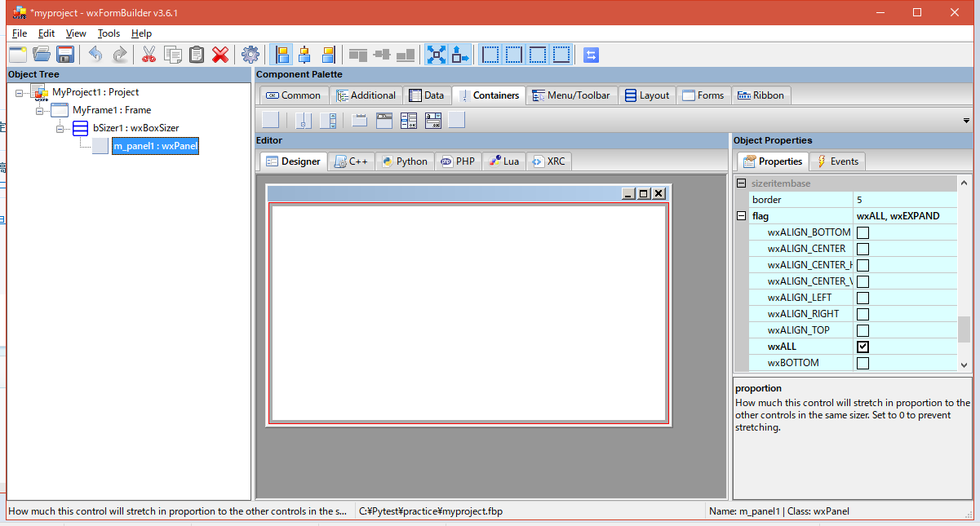The image size is (980, 526).
Task: Cut the selected object with scissors icon
Action: tap(149, 55)
